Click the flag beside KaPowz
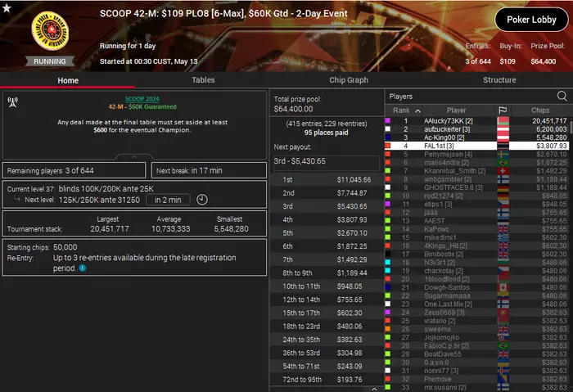Viewport: 573px width, 392px height. [x=503, y=229]
